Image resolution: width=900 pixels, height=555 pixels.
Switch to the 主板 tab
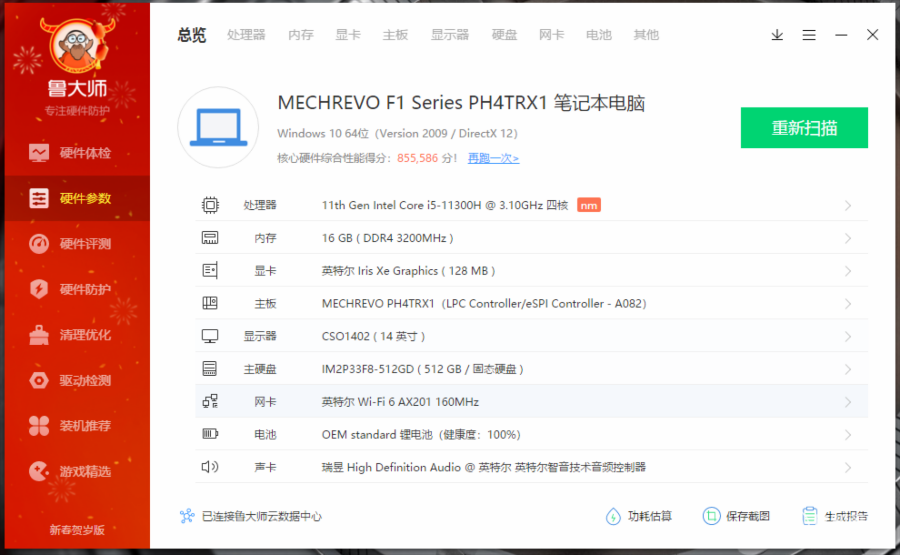coord(395,35)
